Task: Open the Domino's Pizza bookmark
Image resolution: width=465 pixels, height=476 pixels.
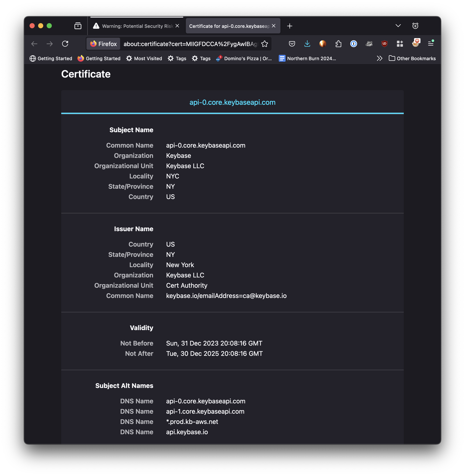Action: 244,58
